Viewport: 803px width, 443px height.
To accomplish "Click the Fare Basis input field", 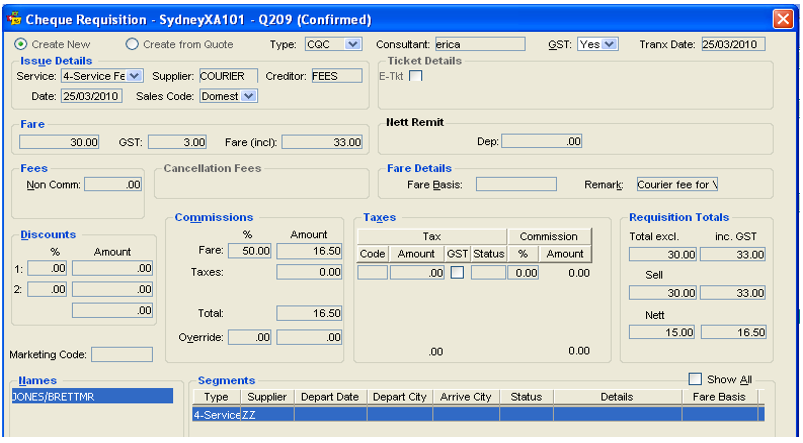I will [516, 184].
